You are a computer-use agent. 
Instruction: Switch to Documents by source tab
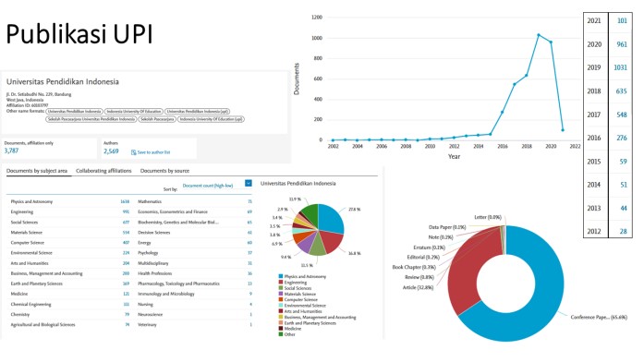click(x=164, y=171)
